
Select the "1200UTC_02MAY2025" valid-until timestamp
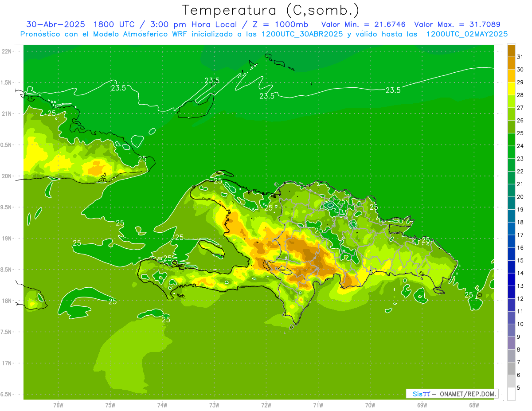click(x=467, y=34)
